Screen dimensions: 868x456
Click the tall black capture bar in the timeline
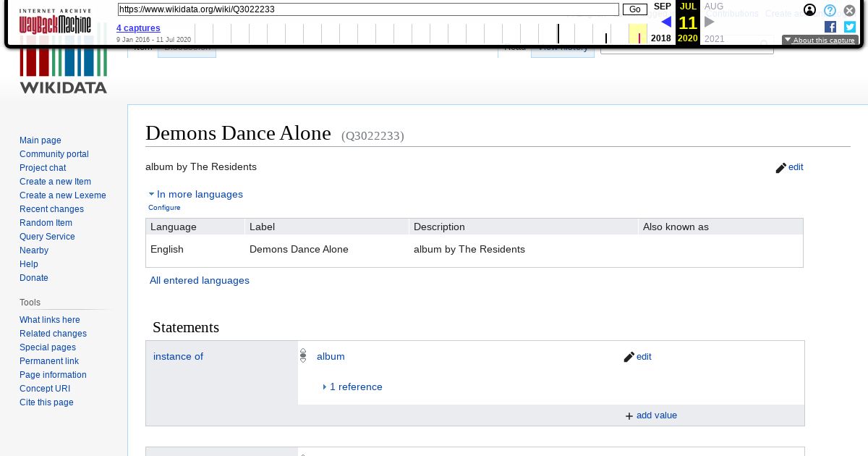[x=558, y=34]
